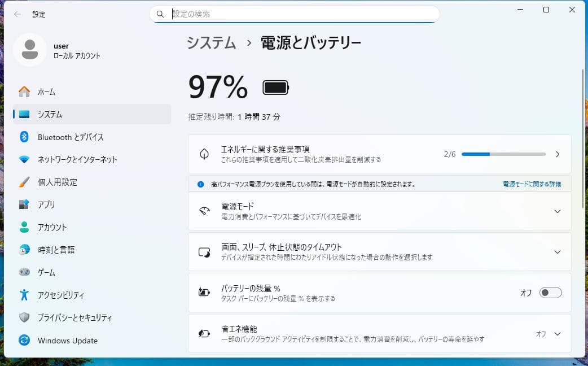This screenshot has width=588, height=366.
Task: Collapse the 省エネ機能 chevron
Action: pyautogui.click(x=558, y=334)
